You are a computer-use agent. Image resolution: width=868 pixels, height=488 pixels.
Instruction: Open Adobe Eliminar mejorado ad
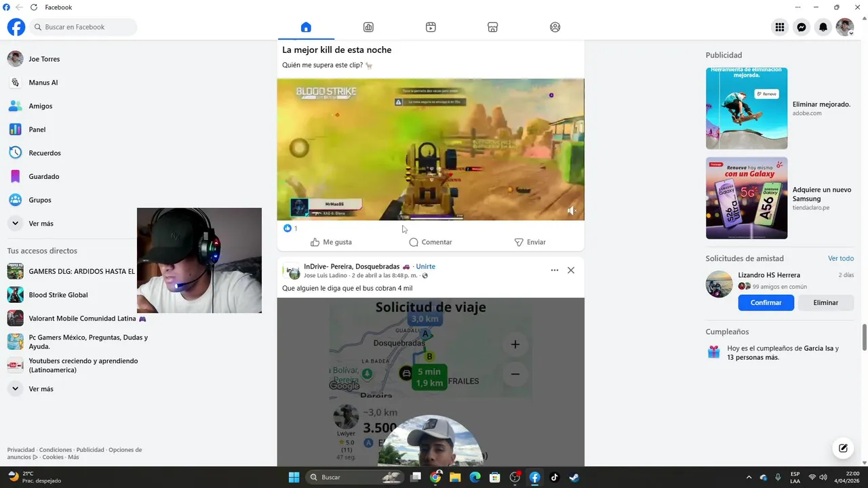point(747,108)
